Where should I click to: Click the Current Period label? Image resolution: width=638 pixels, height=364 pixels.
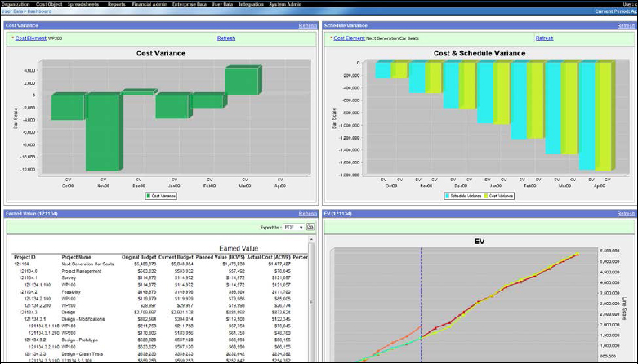pyautogui.click(x=616, y=11)
